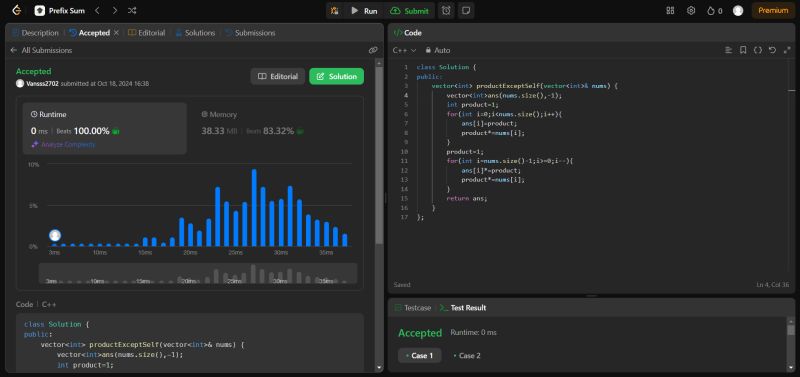Click the green Submit button
This screenshot has height=377, width=800.
coord(410,10)
